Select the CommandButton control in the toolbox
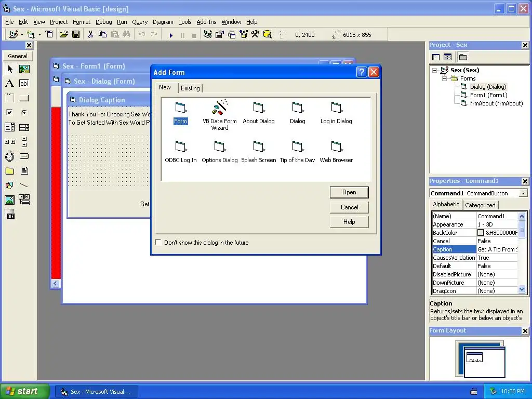The width and height of the screenshot is (532, 399). [x=24, y=98]
